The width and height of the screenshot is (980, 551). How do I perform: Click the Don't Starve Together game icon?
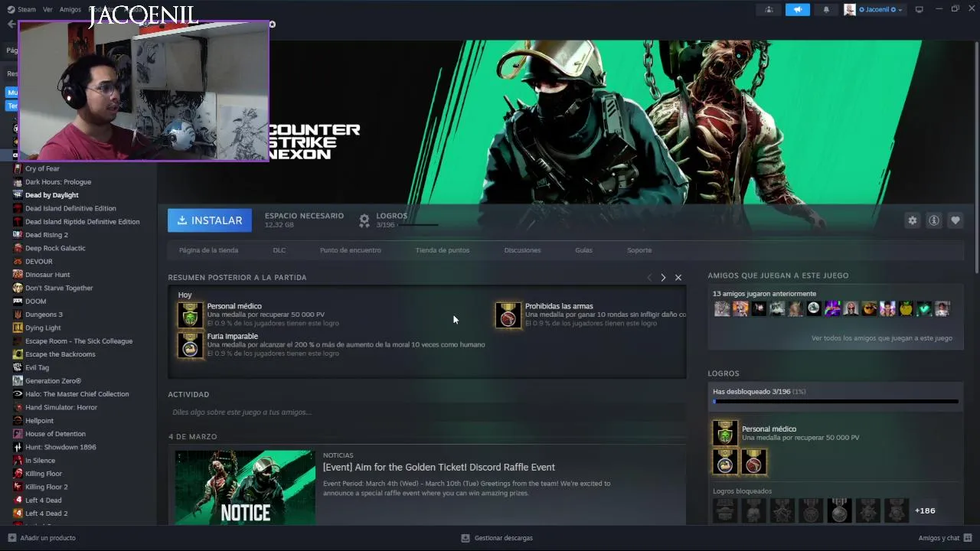tap(18, 288)
